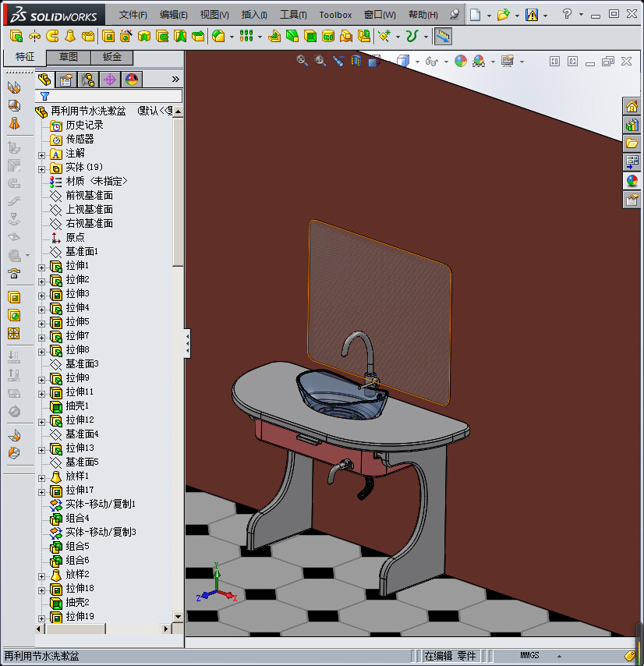Select 前视基准面 in the feature tree
The height and width of the screenshot is (666, 644).
click(89, 196)
